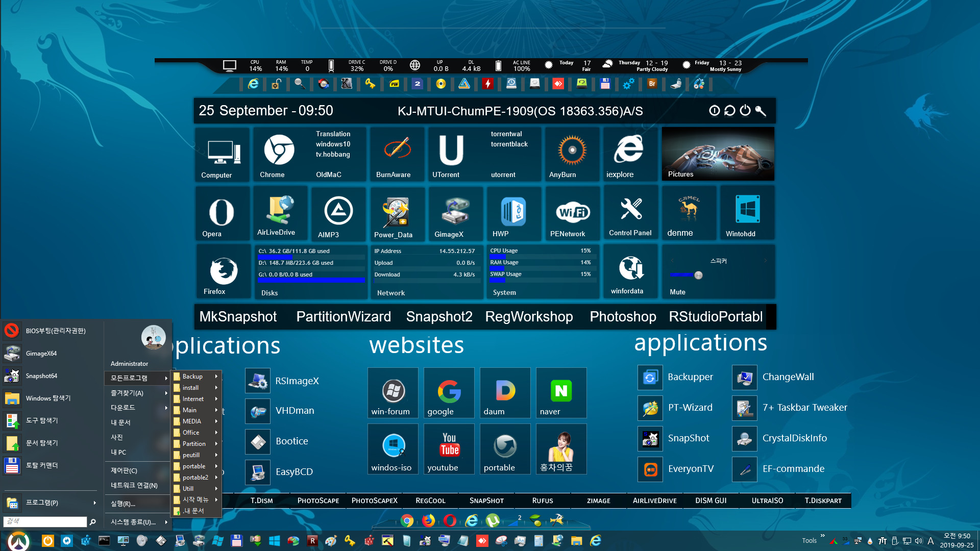The image size is (980, 551).
Task: Expand the 시스템 종료(U) options
Action: (x=138, y=522)
